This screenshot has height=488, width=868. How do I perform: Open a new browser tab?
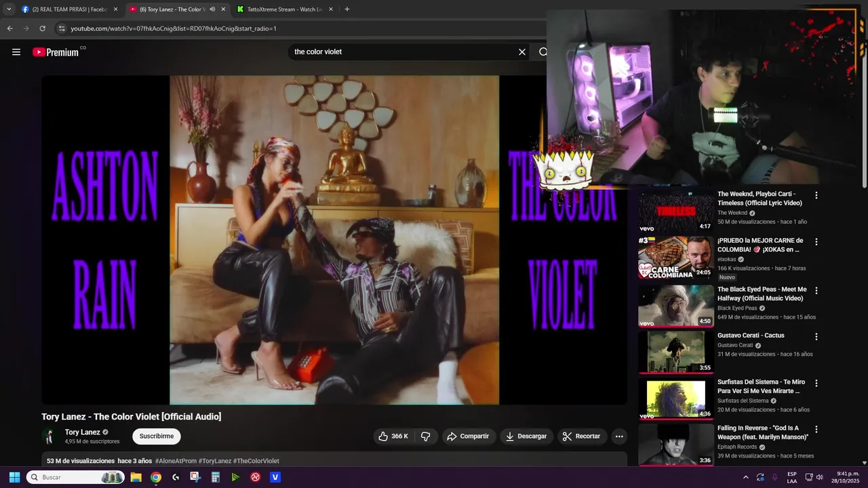click(347, 9)
